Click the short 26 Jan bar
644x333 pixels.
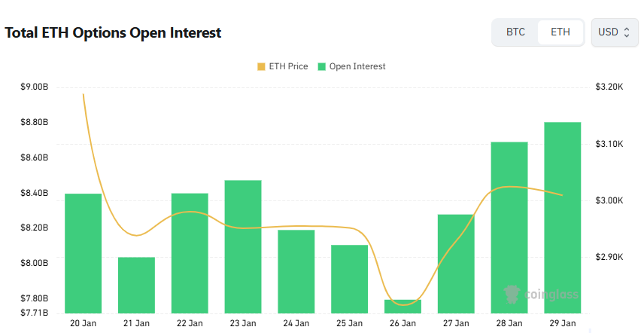(402, 307)
